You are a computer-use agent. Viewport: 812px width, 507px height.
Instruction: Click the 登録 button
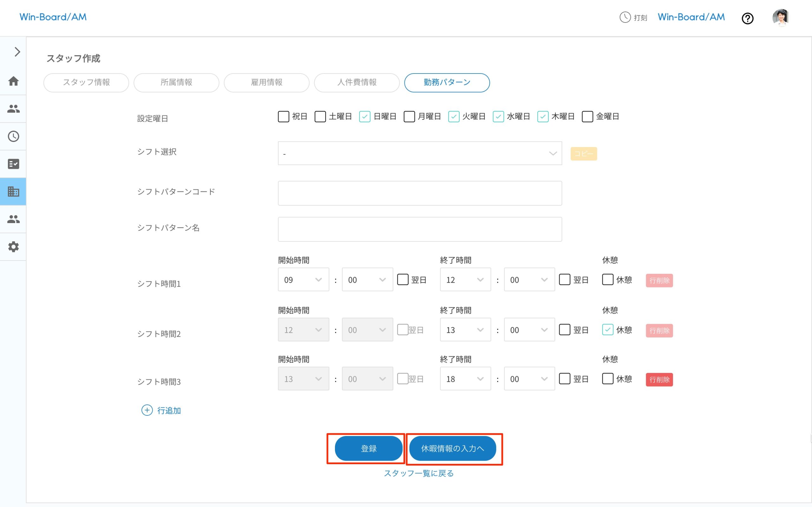pyautogui.click(x=369, y=449)
